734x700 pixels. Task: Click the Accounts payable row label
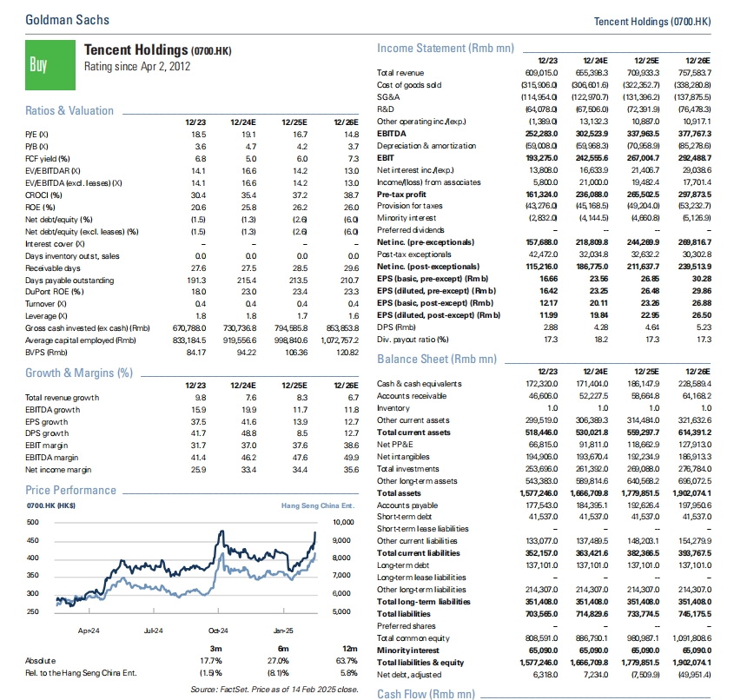pyautogui.click(x=407, y=505)
